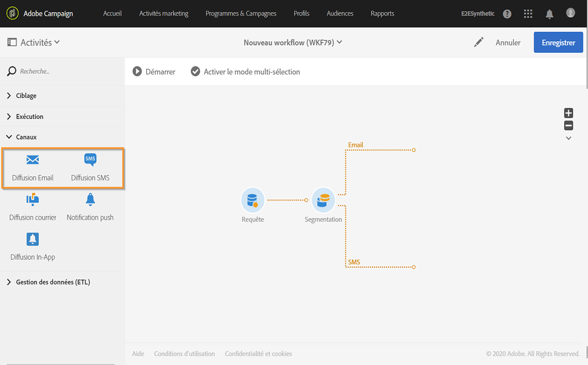Click the Annuler button
The image size is (588, 365).
tap(508, 43)
